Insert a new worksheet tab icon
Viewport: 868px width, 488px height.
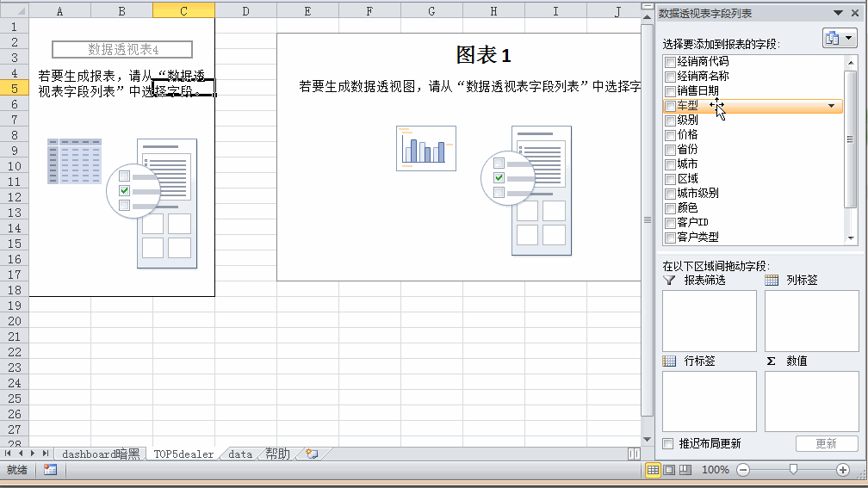tap(313, 454)
